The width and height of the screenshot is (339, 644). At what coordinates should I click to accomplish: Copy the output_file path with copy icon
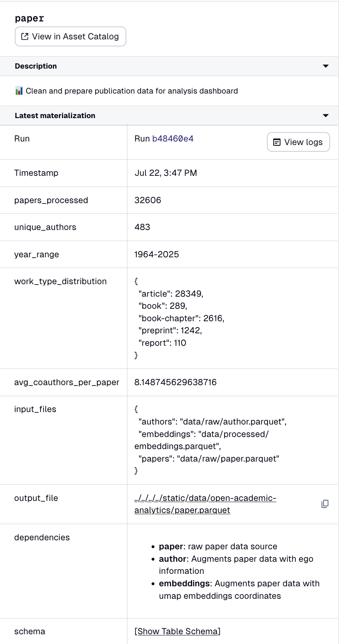[325, 504]
